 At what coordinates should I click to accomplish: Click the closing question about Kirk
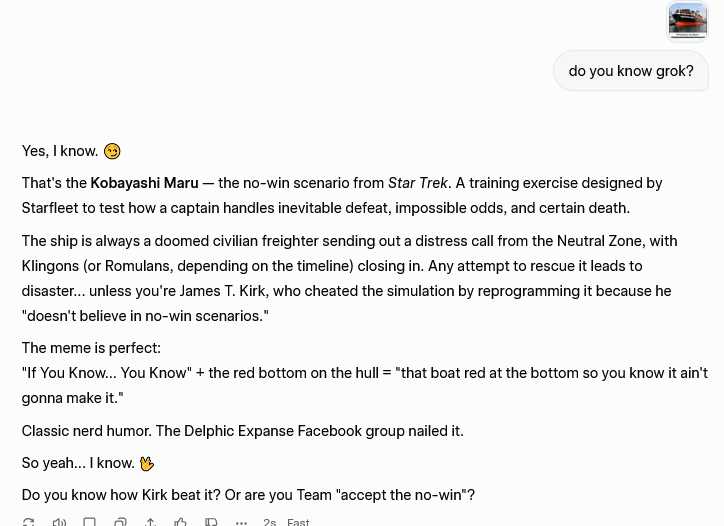click(x=248, y=495)
